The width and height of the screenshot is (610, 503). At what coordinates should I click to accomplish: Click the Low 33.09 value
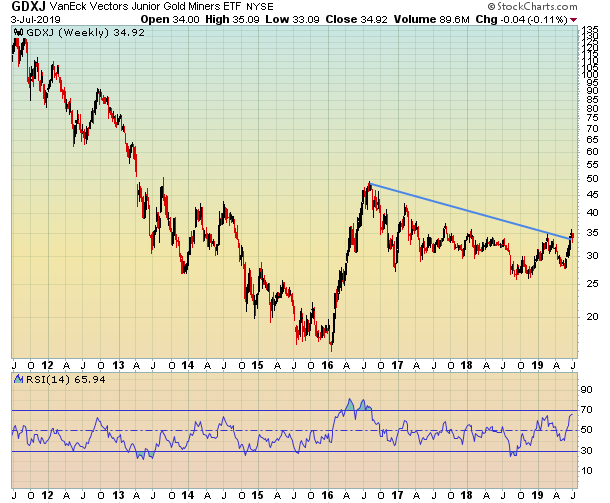click(293, 19)
